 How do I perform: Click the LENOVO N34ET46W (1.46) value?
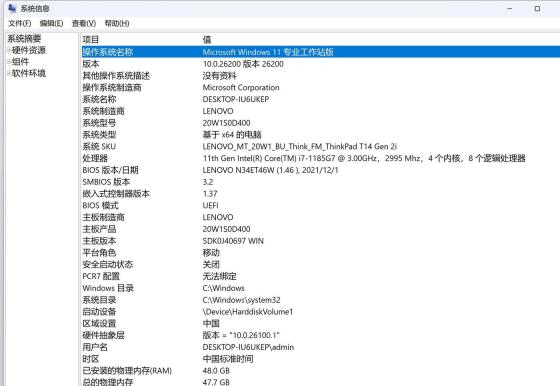pos(270,170)
